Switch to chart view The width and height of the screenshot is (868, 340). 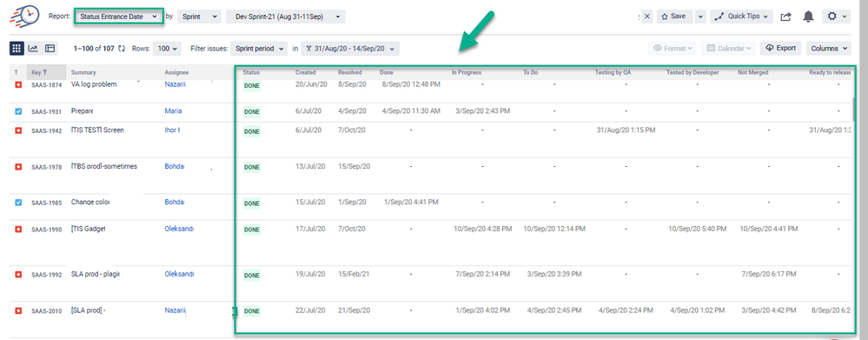click(33, 48)
